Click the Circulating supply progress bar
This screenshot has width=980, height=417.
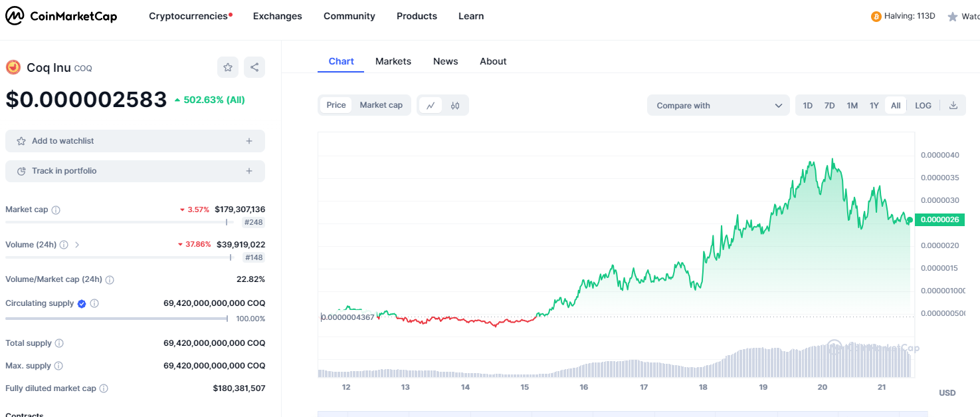tap(116, 319)
